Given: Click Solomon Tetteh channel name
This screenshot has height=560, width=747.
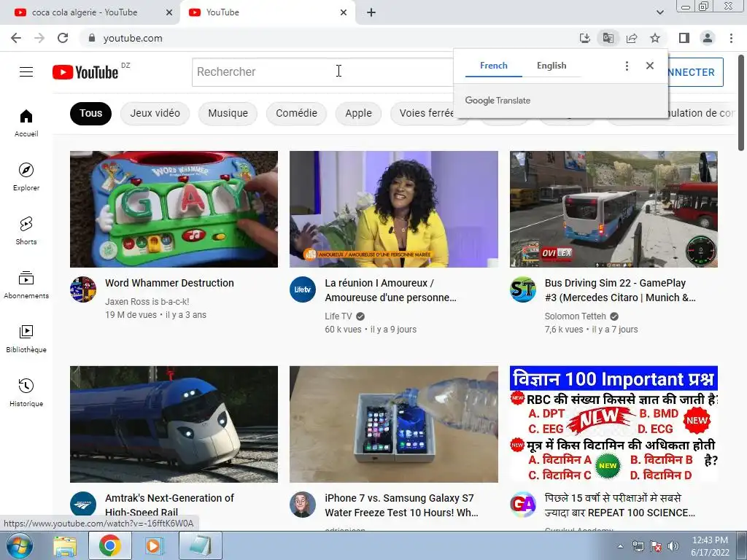Looking at the screenshot, I should 575,316.
